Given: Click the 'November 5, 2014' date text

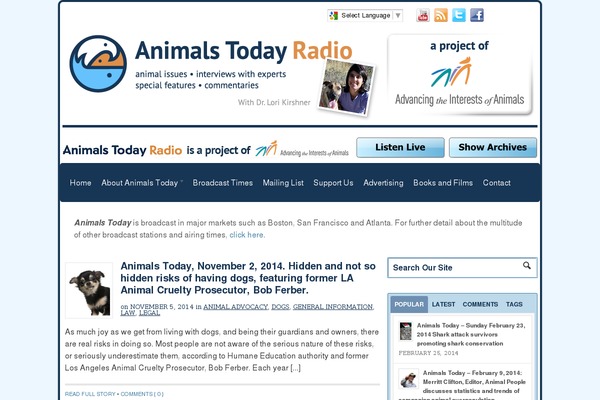Looking at the screenshot, I should pos(161,307).
